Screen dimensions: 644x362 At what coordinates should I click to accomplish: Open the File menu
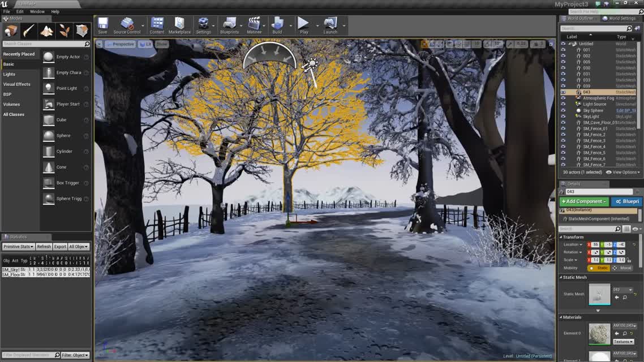[x=7, y=11]
